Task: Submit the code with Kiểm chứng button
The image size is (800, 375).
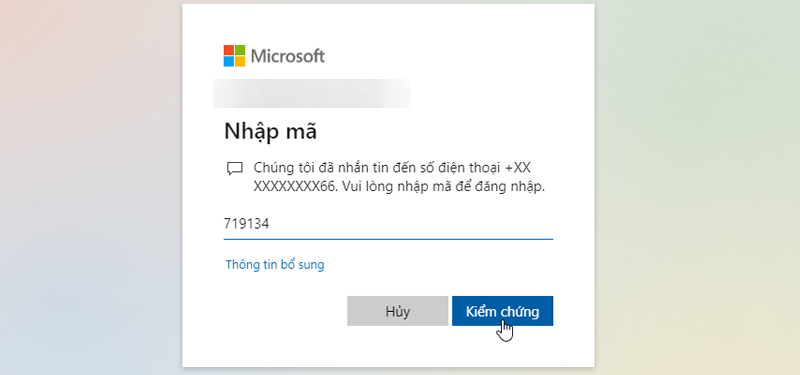Action: pos(502,311)
